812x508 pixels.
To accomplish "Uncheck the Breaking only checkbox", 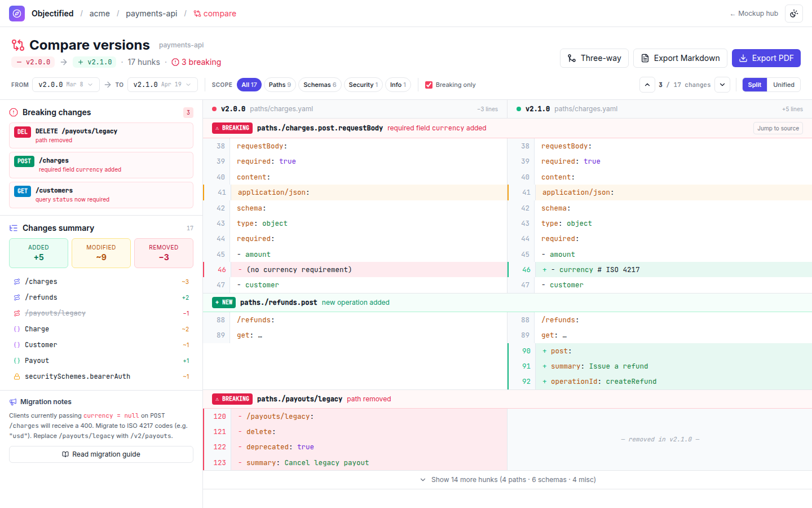I will tap(429, 85).
